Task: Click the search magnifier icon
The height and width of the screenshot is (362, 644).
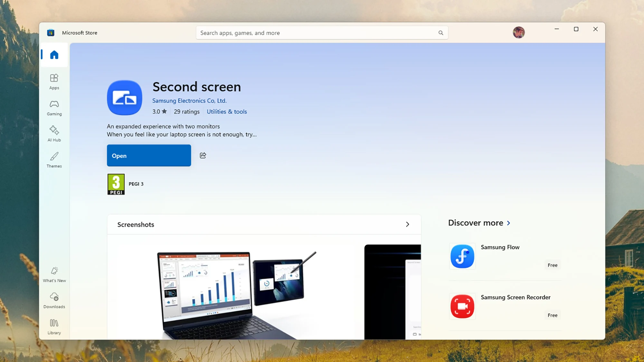Action: pyautogui.click(x=441, y=33)
